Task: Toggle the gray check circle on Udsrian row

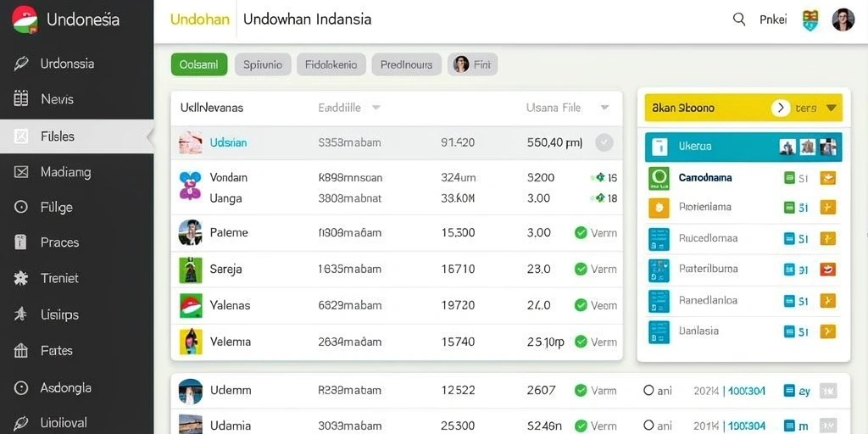Action: 604,142
